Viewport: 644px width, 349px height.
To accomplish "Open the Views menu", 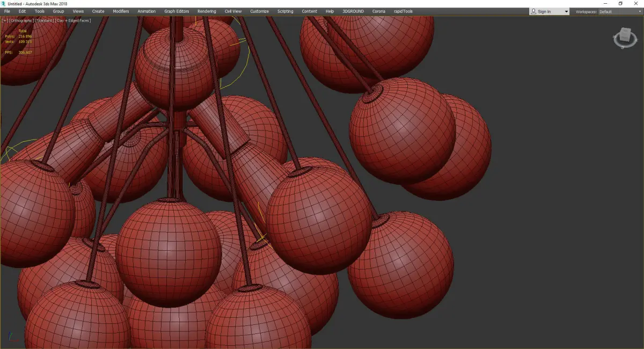I will click(78, 11).
